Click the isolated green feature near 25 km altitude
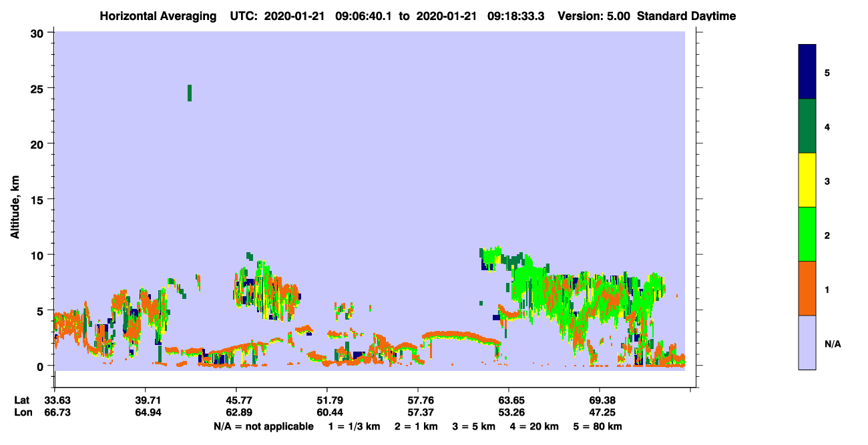The image size is (868, 445). pyautogui.click(x=190, y=93)
